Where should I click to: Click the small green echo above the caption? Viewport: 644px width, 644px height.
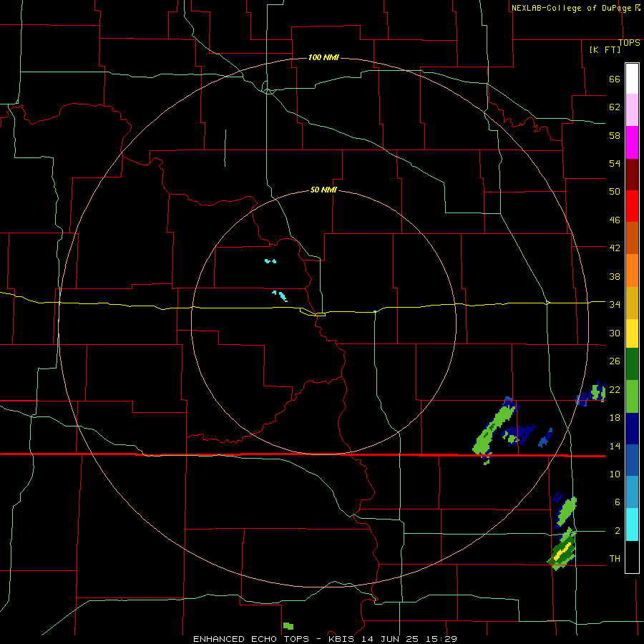288,626
